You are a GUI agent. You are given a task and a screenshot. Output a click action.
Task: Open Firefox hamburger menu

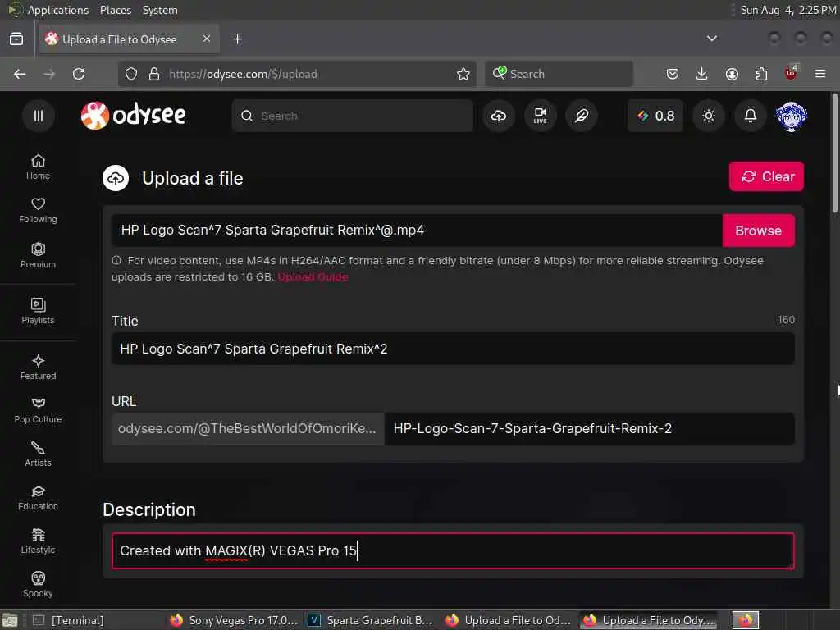point(820,74)
